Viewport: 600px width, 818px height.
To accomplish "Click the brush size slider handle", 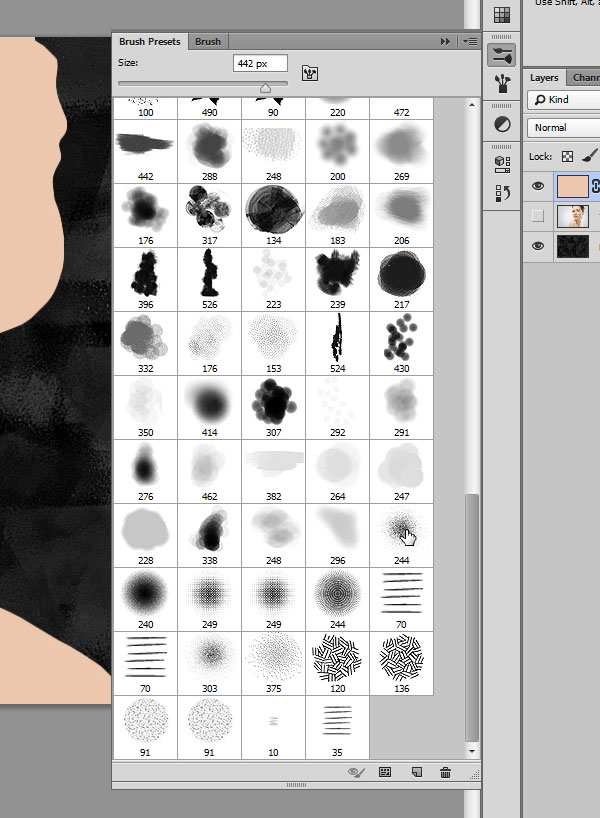I will click(265, 88).
